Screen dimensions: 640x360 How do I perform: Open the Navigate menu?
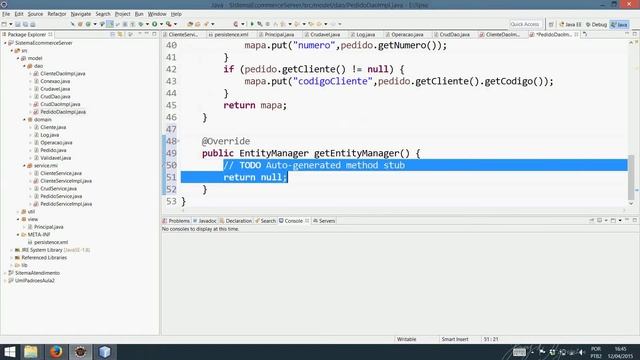(x=81, y=14)
